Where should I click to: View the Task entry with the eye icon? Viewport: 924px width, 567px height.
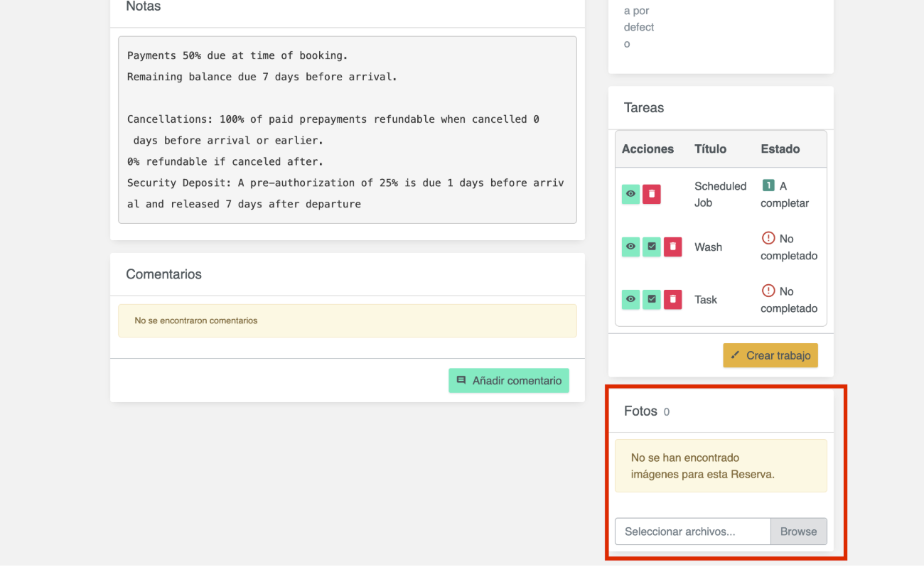[x=630, y=299]
